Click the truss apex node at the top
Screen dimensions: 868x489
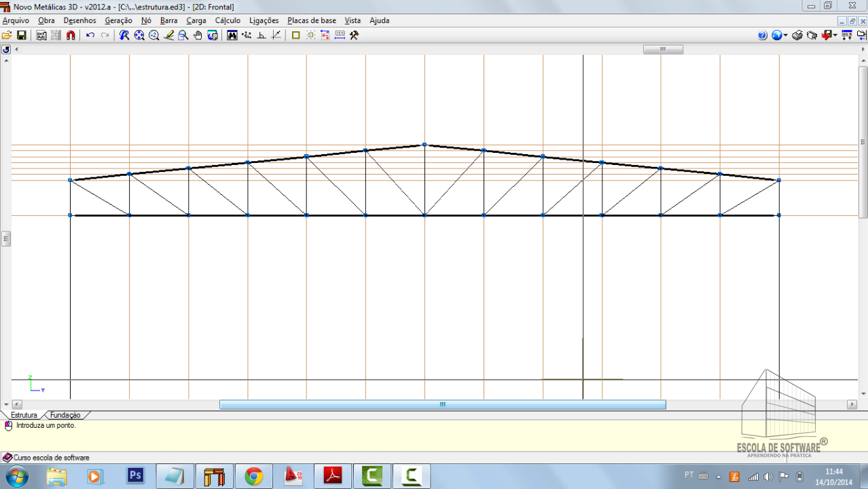click(x=424, y=145)
